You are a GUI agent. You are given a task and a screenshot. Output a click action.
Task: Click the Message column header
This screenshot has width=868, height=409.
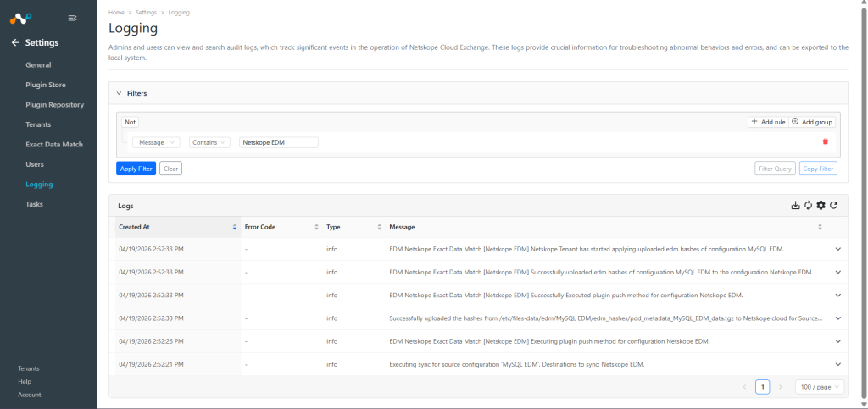605,227
